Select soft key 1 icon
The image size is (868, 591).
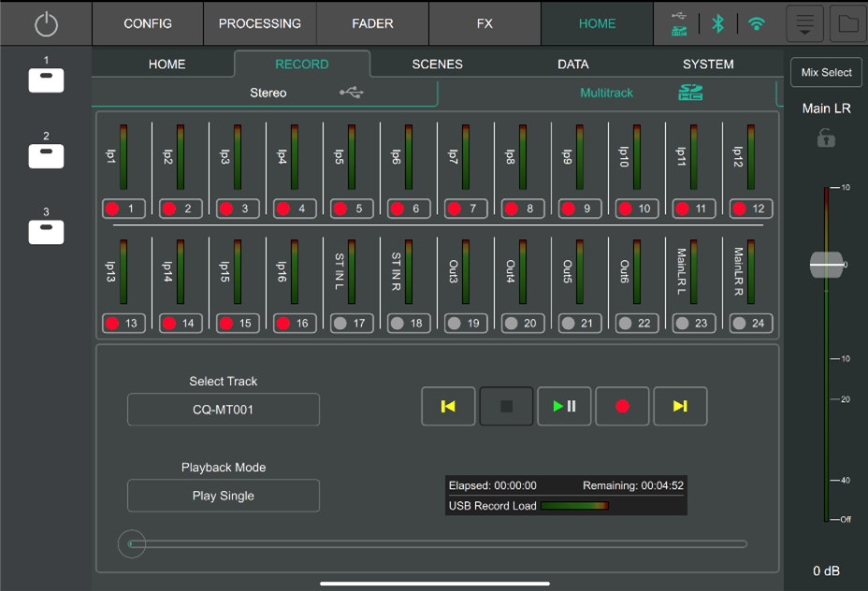(x=46, y=80)
